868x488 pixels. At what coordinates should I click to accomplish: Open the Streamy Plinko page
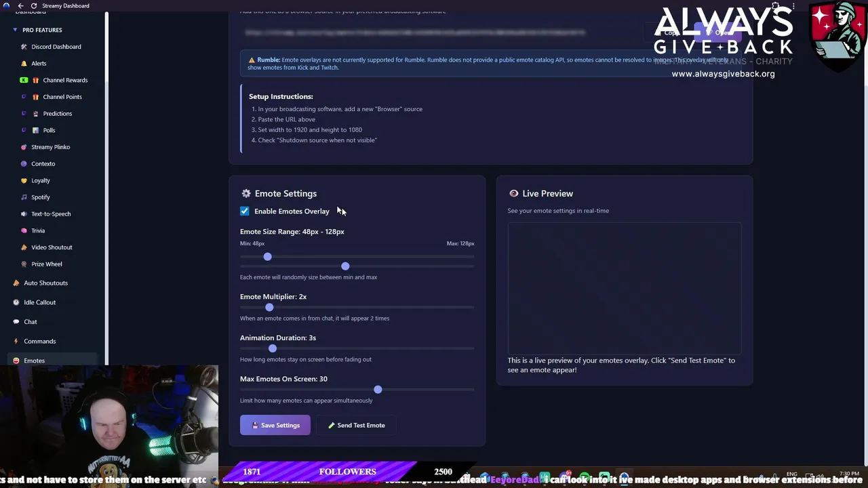pyautogui.click(x=50, y=147)
